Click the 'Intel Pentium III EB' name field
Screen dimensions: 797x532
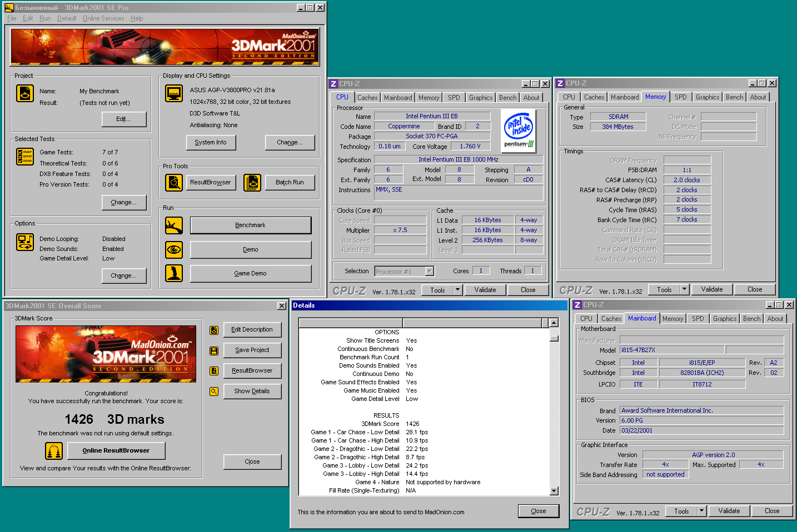[432, 117]
